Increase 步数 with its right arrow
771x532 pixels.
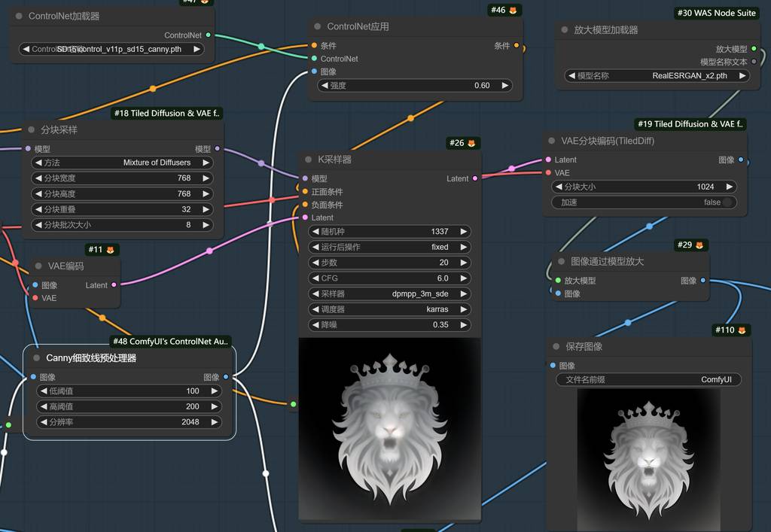pos(464,263)
